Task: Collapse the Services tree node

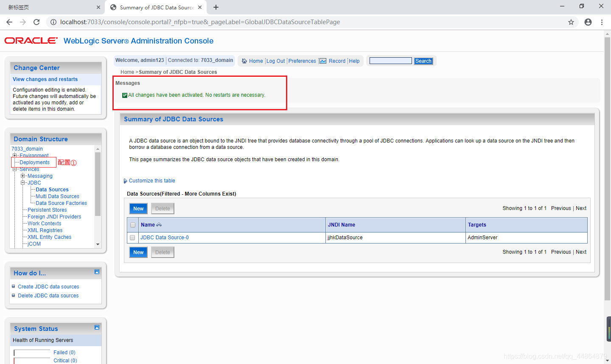Action: tap(15, 169)
